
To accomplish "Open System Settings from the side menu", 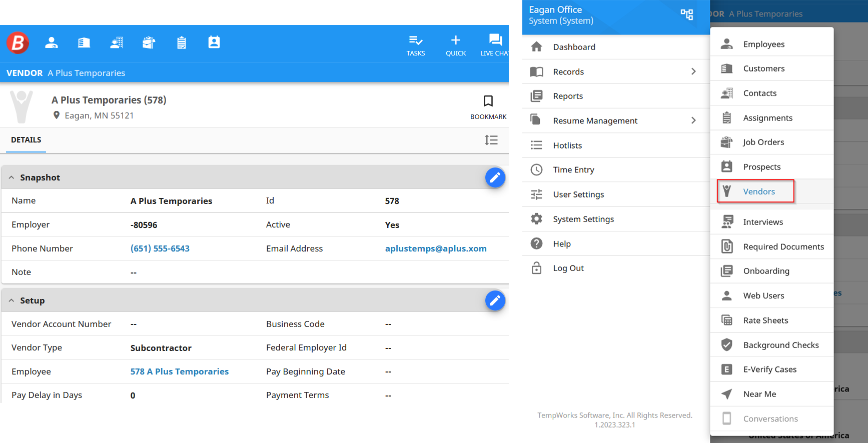I will point(616,219).
